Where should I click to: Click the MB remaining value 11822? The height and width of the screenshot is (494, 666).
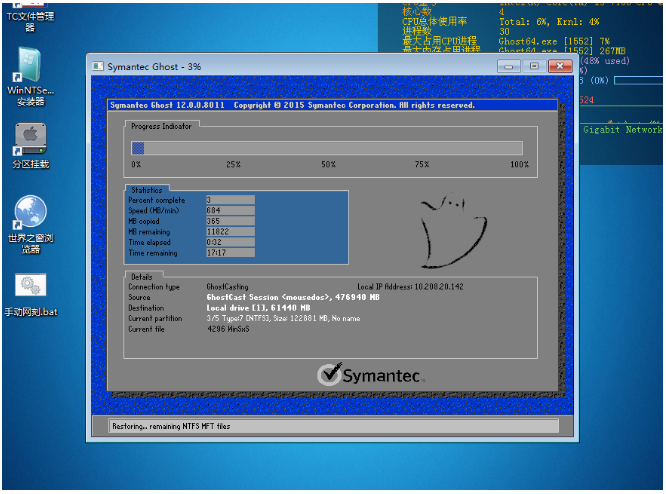pos(230,231)
